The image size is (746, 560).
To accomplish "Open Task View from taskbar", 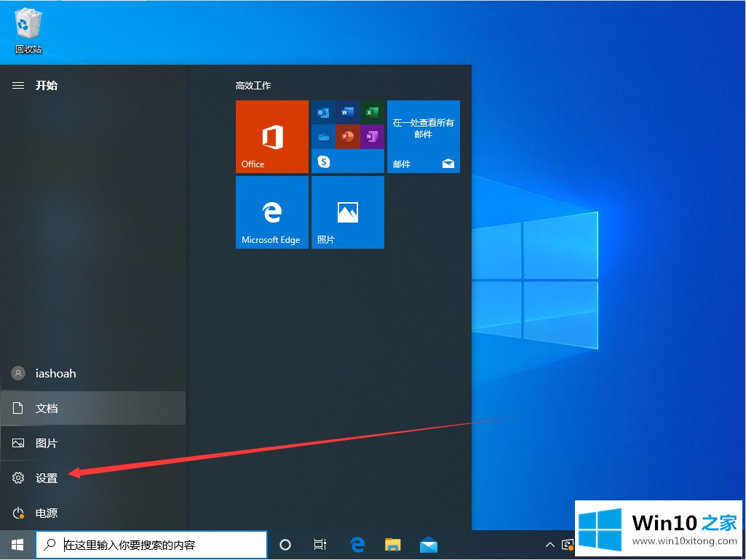I will coord(320,545).
